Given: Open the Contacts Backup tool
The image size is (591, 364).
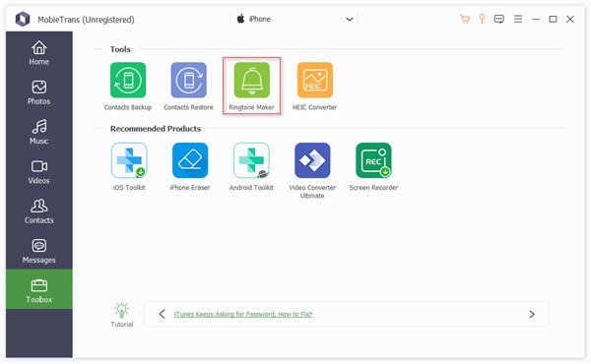Looking at the screenshot, I should tap(128, 80).
